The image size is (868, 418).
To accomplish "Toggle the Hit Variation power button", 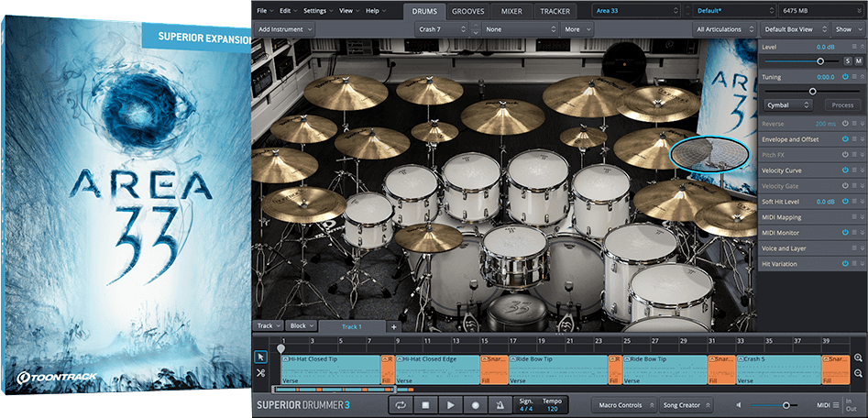I will 845,263.
